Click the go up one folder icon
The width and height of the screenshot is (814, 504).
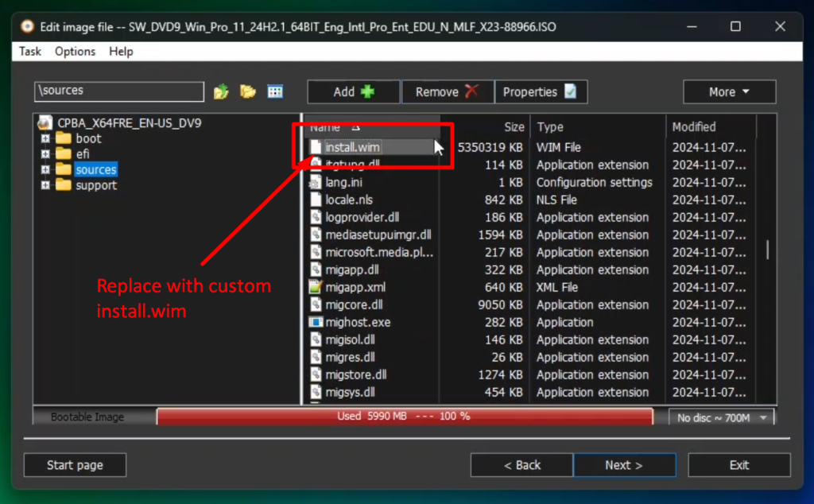[221, 92]
